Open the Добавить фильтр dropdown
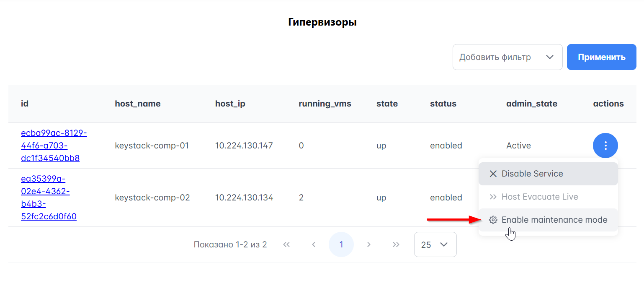Image resolution: width=644 pixels, height=286 pixels. [507, 57]
